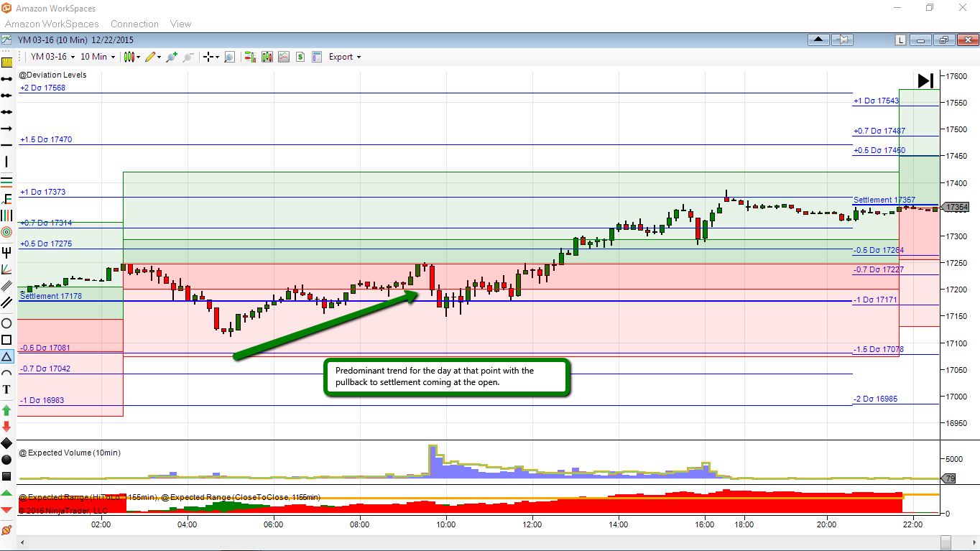Open the View menu
Screen dimensions: 980x551
pyautogui.click(x=180, y=24)
